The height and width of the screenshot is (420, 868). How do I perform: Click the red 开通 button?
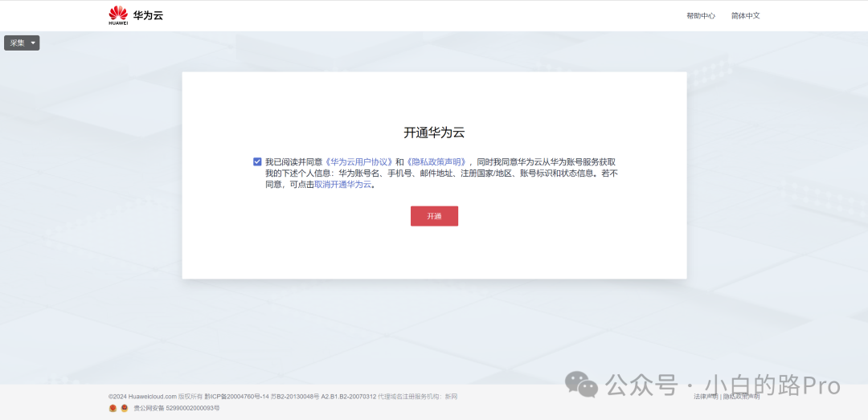point(434,216)
